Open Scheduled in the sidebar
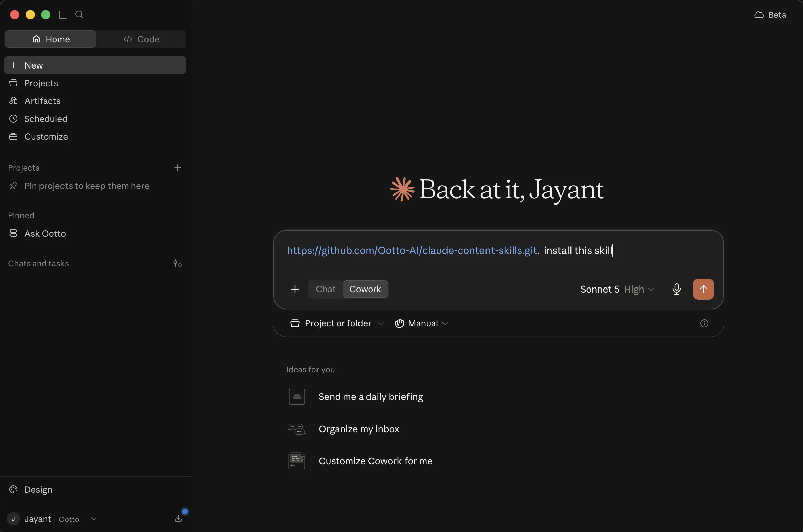This screenshot has width=803, height=532. [95, 119]
